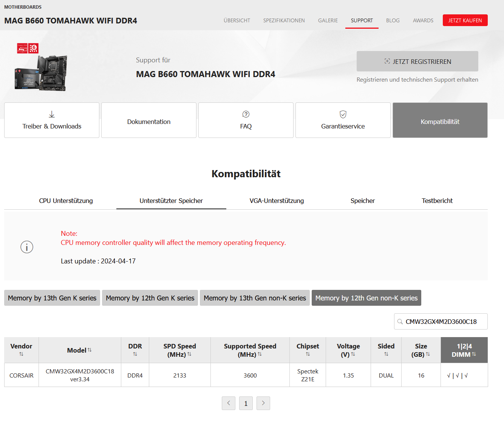This screenshot has width=504, height=421.
Task: Click the Spectek Z21E chipset cell
Action: [x=308, y=375]
